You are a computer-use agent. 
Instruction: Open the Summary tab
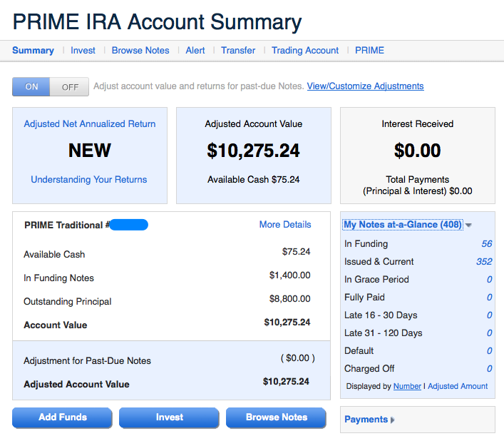(33, 51)
